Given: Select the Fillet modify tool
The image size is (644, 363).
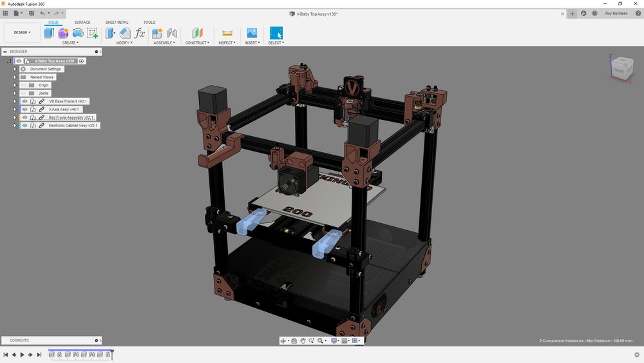Looking at the screenshot, I should click(x=125, y=33).
